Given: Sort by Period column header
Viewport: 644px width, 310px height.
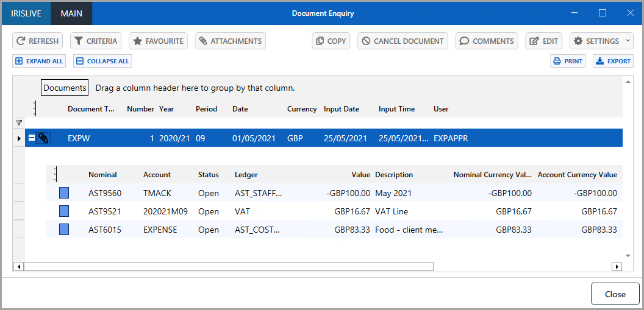Looking at the screenshot, I should (206, 109).
